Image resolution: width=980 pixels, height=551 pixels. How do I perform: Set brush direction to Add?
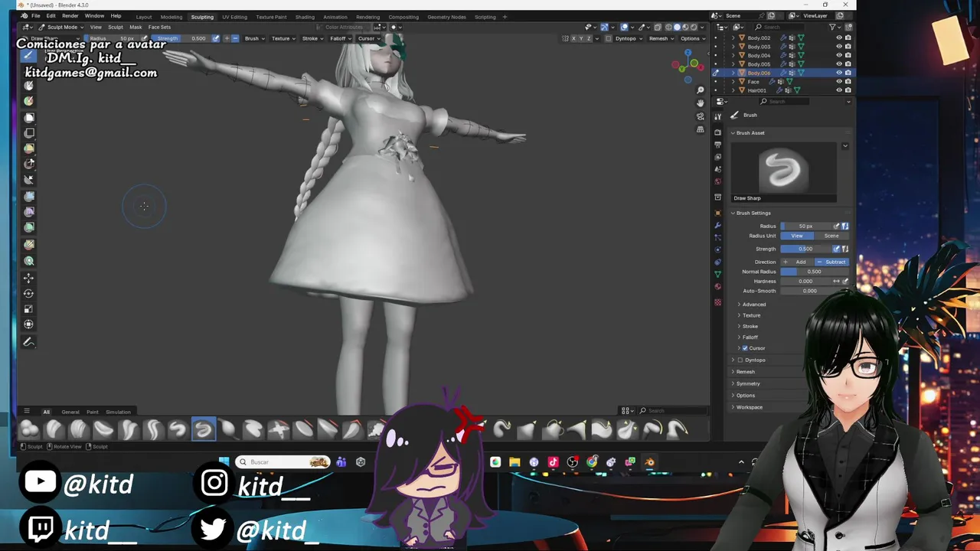click(797, 262)
